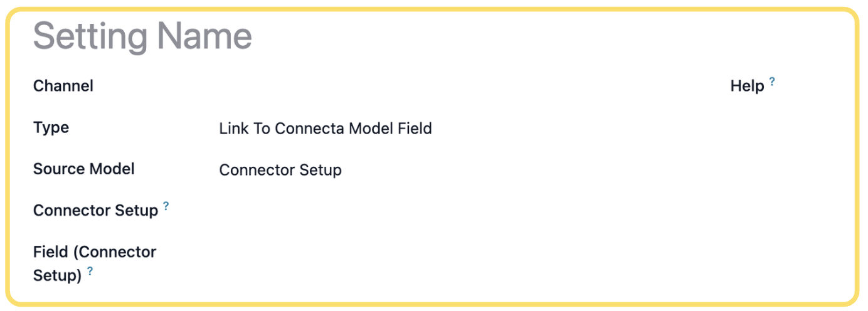Screen dimensions: 868x311
Task: Select the Help label on the right
Action: [748, 87]
